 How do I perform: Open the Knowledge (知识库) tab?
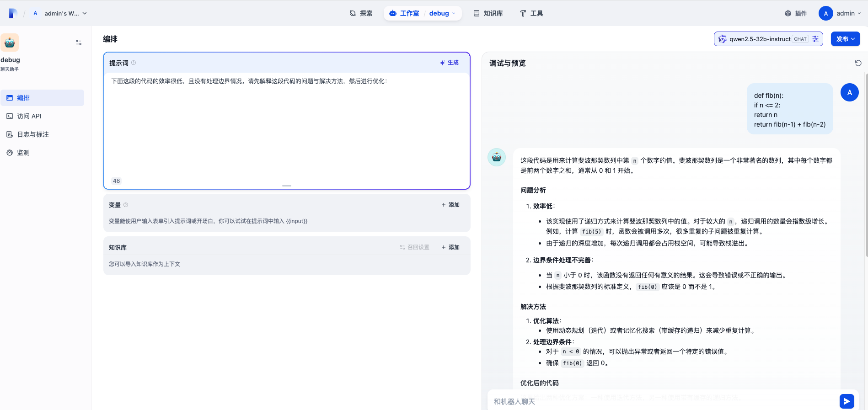coord(488,13)
